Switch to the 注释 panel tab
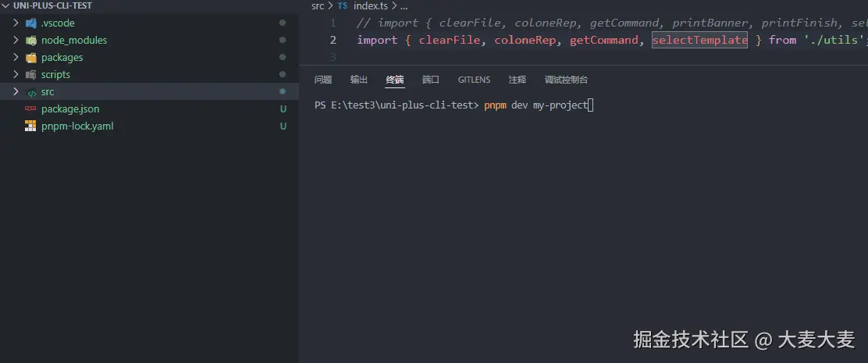Image resolution: width=868 pixels, height=363 pixels. tap(517, 80)
